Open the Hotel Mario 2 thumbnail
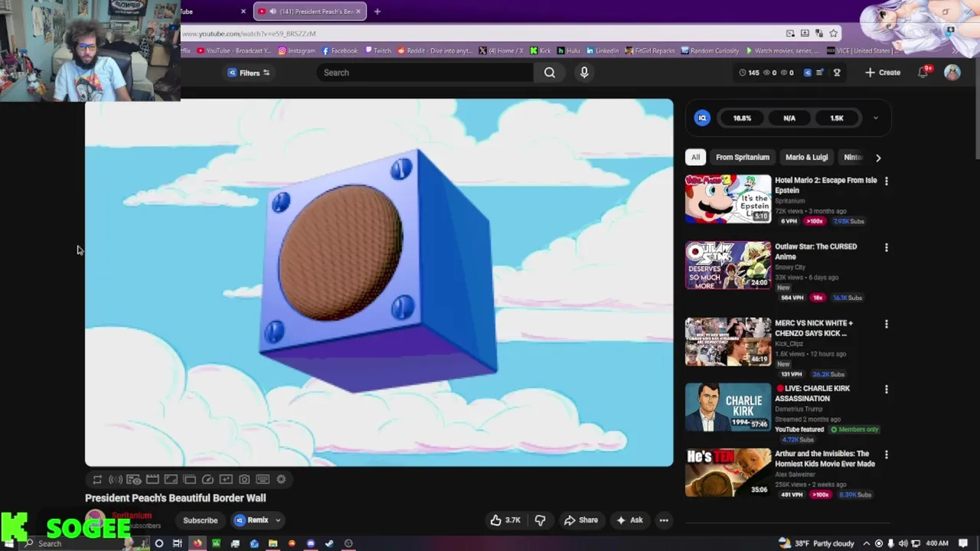This screenshot has height=551, width=980. 728,199
